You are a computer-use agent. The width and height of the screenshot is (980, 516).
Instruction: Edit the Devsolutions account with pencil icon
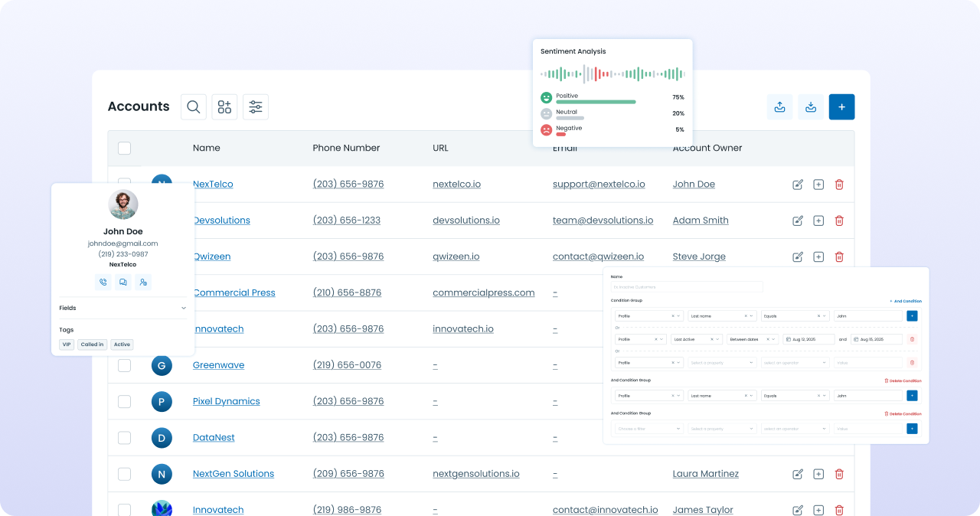point(798,220)
